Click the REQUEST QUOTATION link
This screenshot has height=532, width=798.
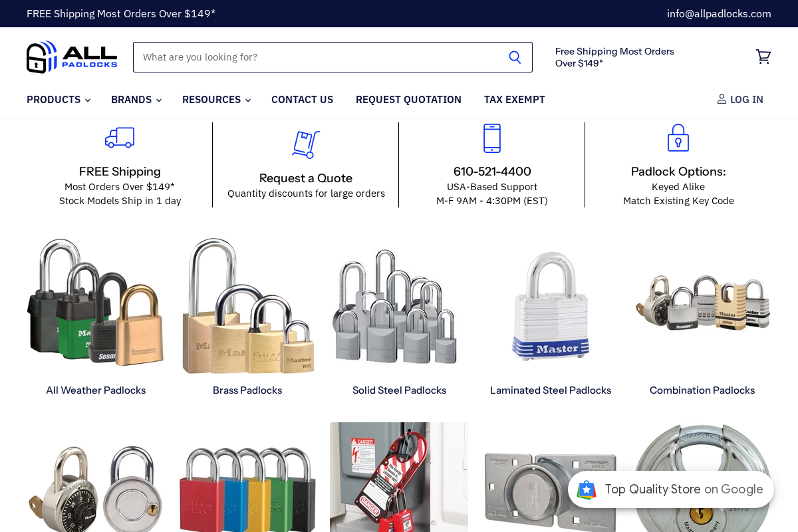coord(408,100)
